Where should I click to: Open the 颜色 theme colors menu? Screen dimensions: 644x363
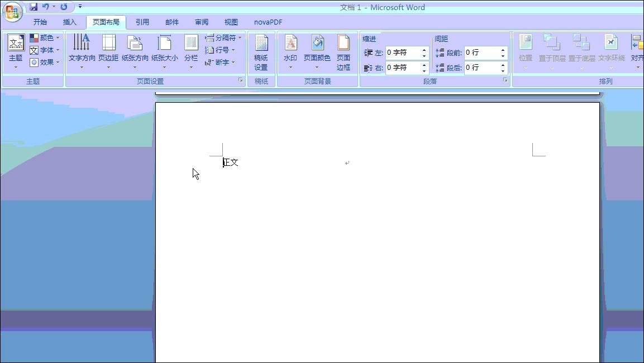[45, 37]
